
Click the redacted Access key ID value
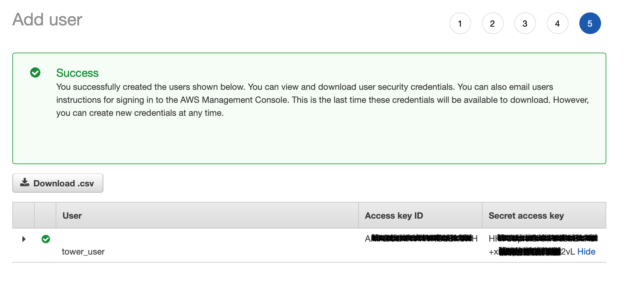pyautogui.click(x=421, y=238)
